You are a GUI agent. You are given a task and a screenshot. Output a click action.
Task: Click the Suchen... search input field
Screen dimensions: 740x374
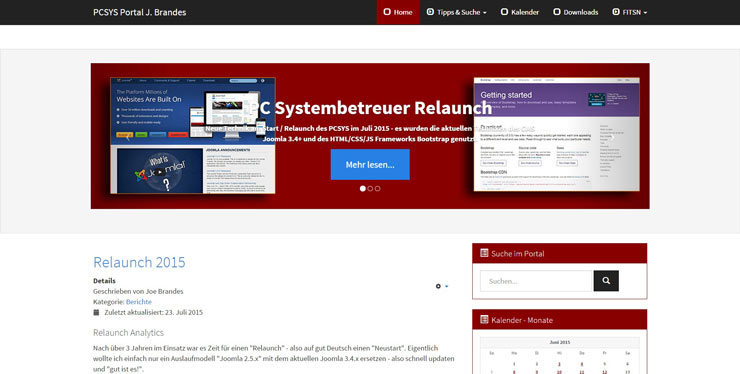click(x=536, y=281)
